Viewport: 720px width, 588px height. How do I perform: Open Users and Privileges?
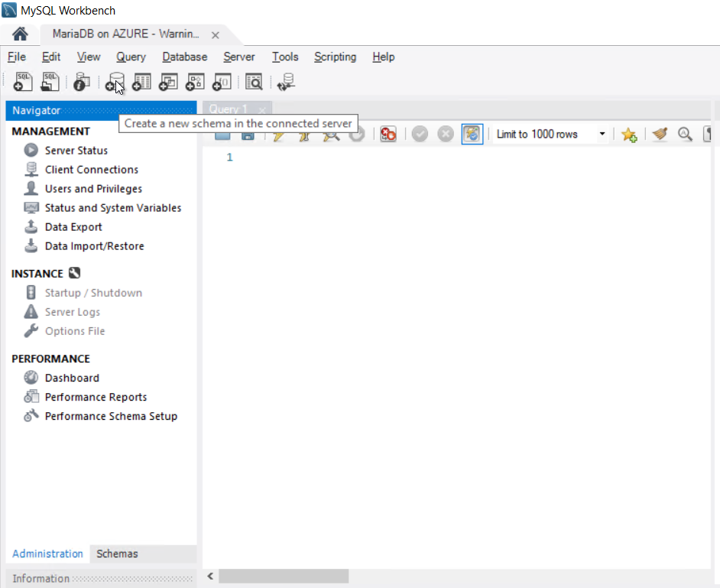click(94, 189)
